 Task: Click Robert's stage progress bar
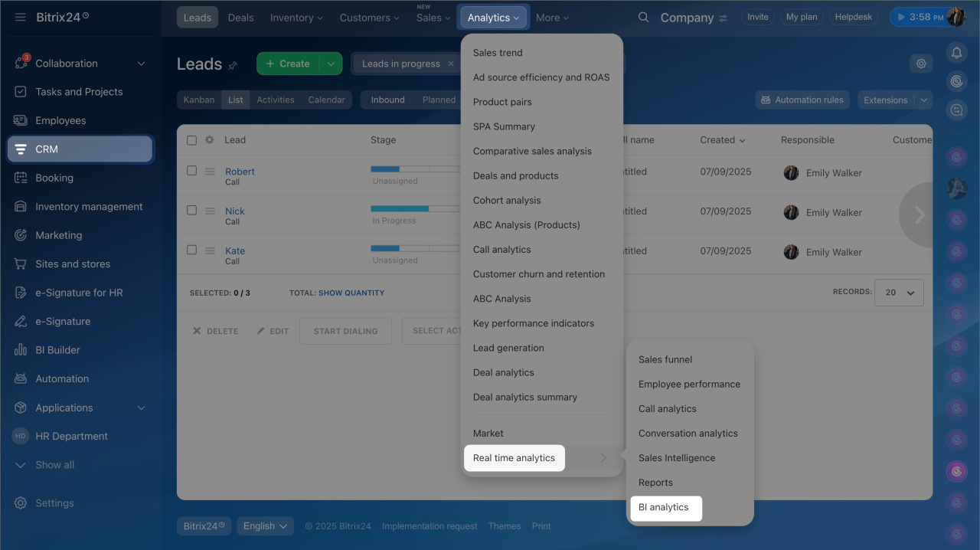coord(413,169)
